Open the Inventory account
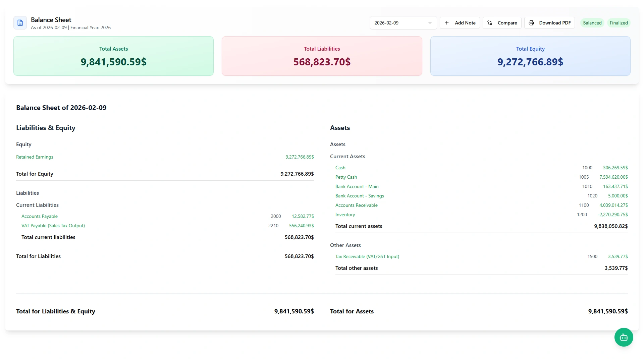Image resolution: width=644 pixels, height=362 pixels. click(345, 215)
